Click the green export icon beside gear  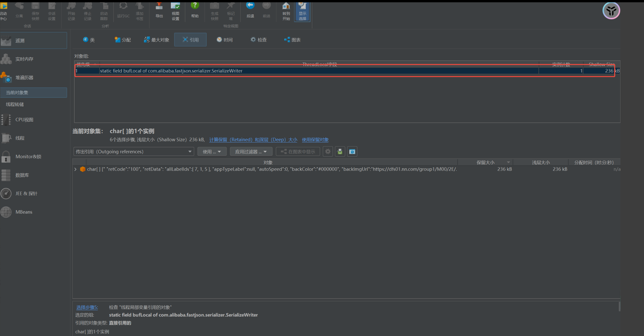coord(340,152)
